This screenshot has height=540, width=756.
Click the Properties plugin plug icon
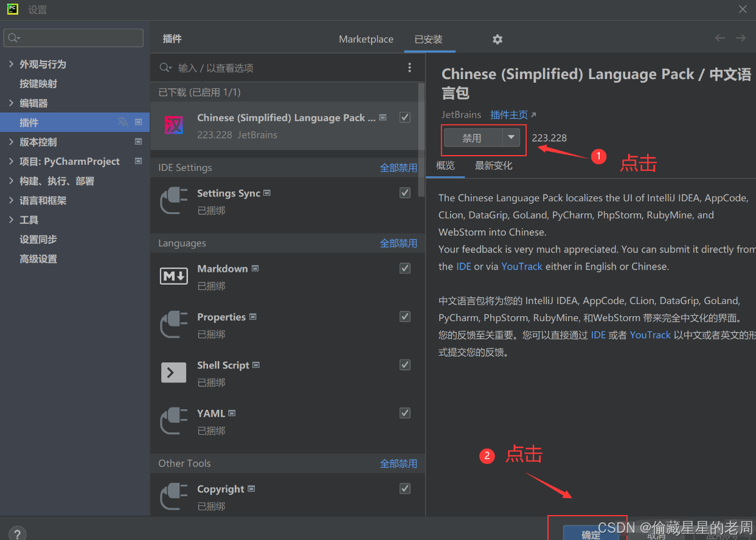tap(174, 325)
